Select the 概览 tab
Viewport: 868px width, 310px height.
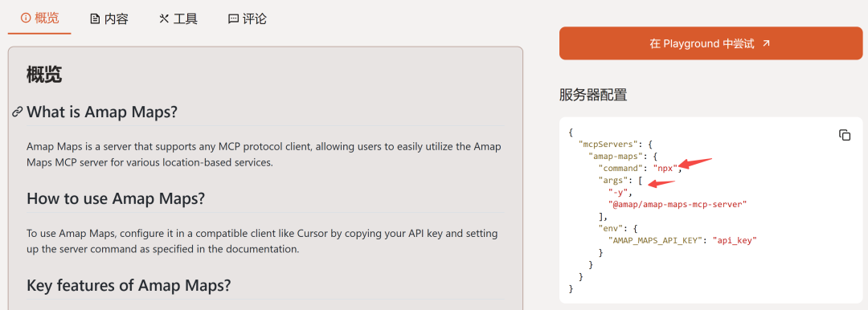(x=39, y=18)
